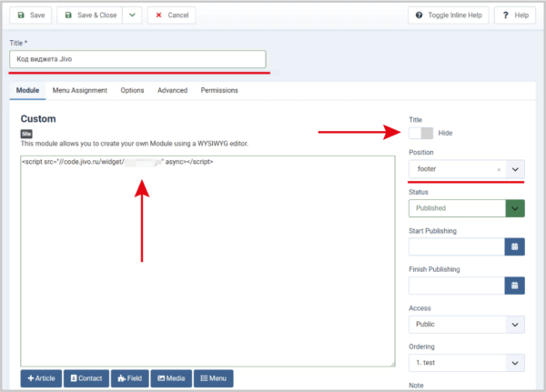Click the 'Ordering' field label

pos(421,347)
